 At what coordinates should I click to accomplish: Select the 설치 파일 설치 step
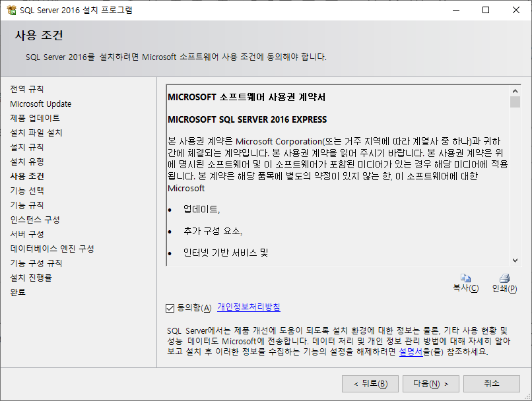(x=36, y=133)
